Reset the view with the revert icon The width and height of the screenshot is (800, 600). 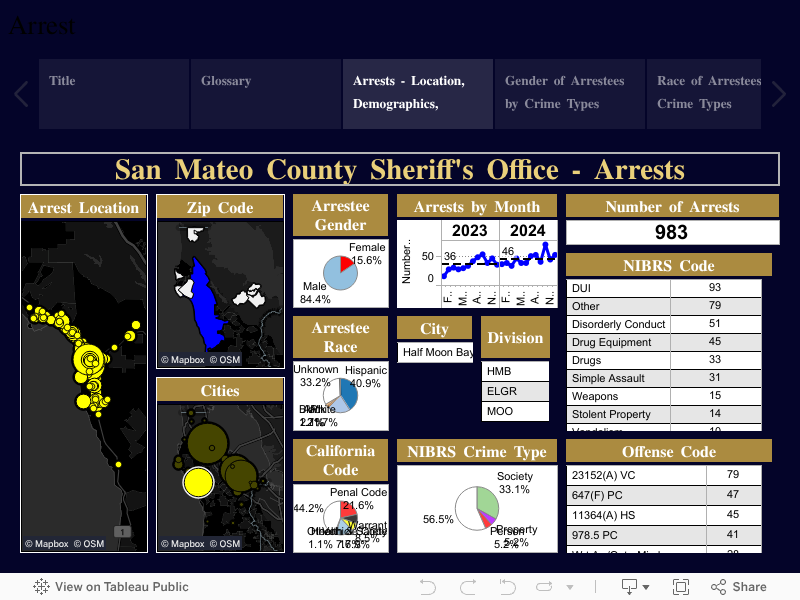tap(507, 587)
